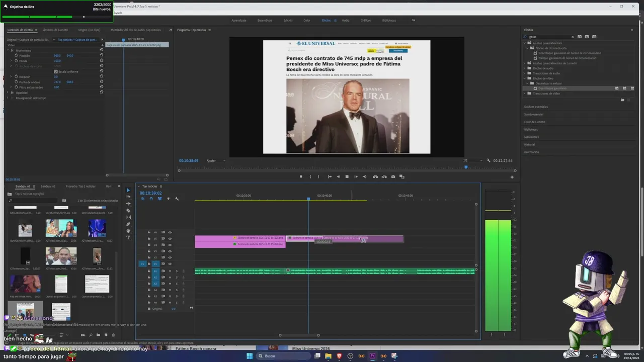Image resolution: width=644 pixels, height=362 pixels.
Task: Select the Slip tool
Action: click(128, 217)
